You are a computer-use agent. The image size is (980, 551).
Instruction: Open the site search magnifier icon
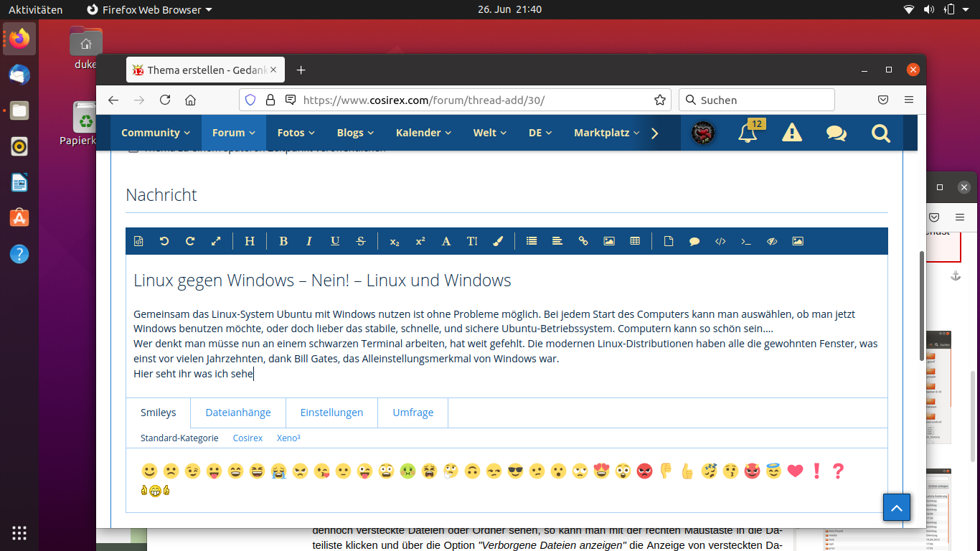click(x=880, y=133)
